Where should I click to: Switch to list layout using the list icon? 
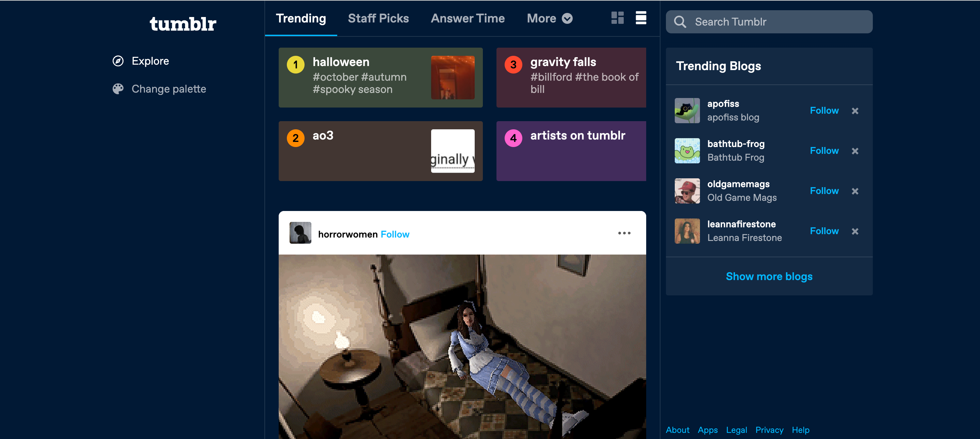click(x=641, y=18)
